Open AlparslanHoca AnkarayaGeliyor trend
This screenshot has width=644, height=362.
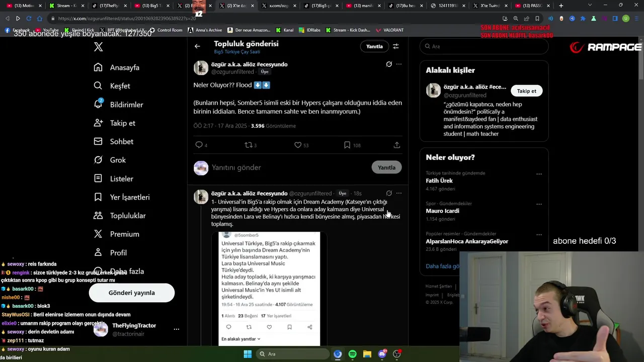[467, 241]
